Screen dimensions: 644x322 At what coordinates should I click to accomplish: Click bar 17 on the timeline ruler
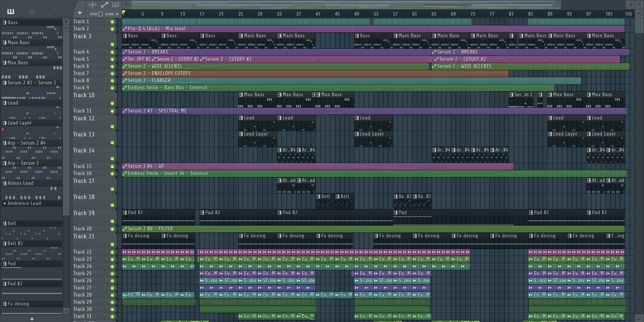click(x=202, y=14)
